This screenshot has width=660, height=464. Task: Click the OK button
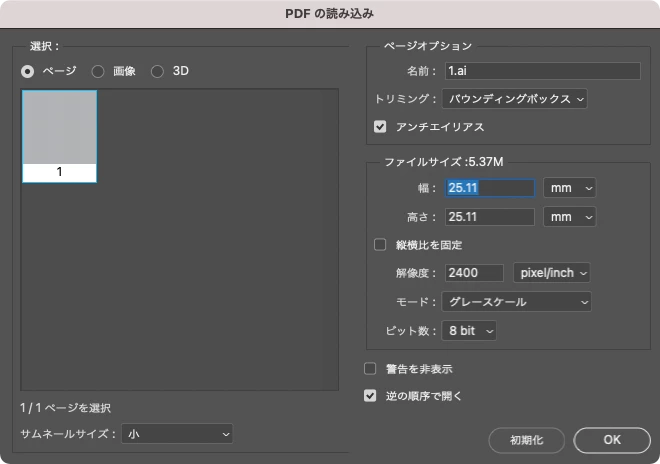click(612, 440)
